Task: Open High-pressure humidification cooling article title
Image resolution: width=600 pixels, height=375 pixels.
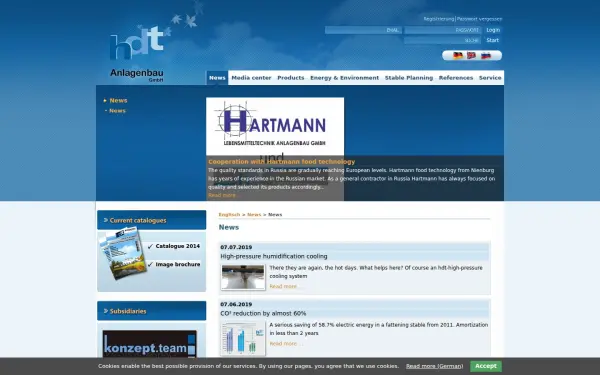Action: pyautogui.click(x=274, y=256)
